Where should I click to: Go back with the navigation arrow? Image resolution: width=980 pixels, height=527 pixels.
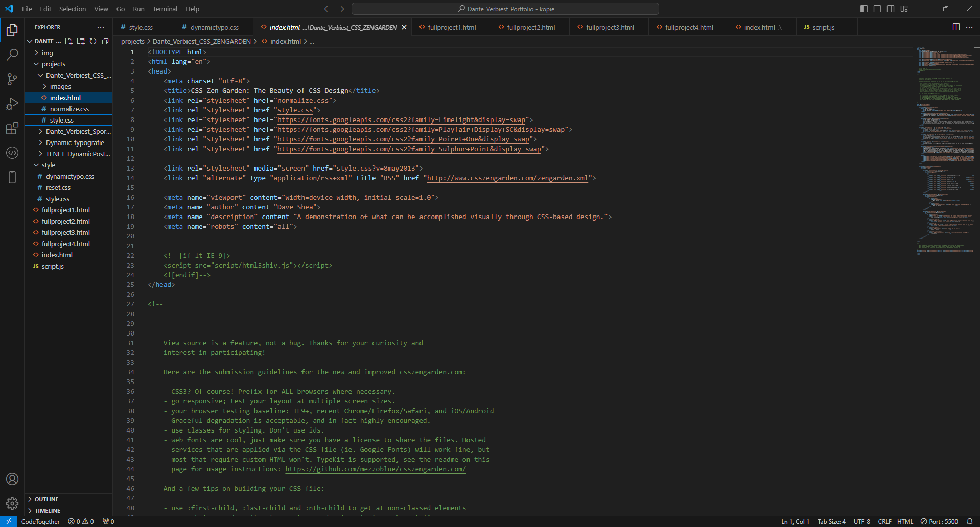(328, 9)
